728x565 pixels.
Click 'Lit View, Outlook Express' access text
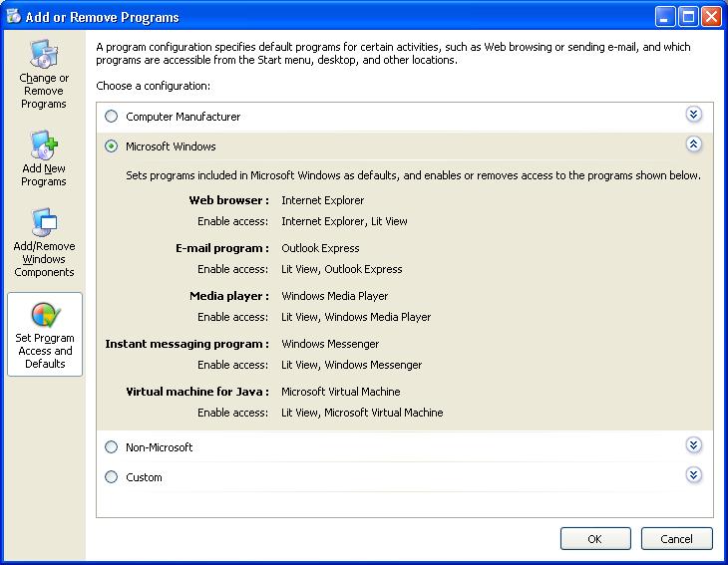[342, 269]
